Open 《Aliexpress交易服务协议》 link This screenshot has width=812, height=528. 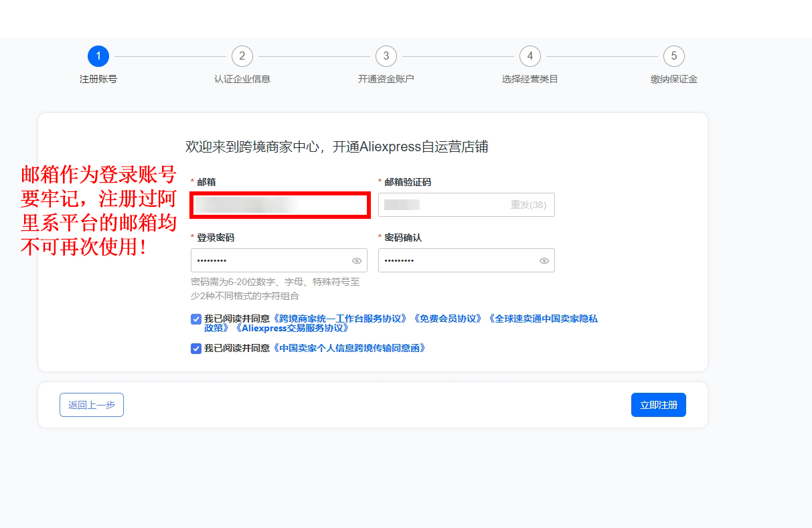click(x=291, y=329)
